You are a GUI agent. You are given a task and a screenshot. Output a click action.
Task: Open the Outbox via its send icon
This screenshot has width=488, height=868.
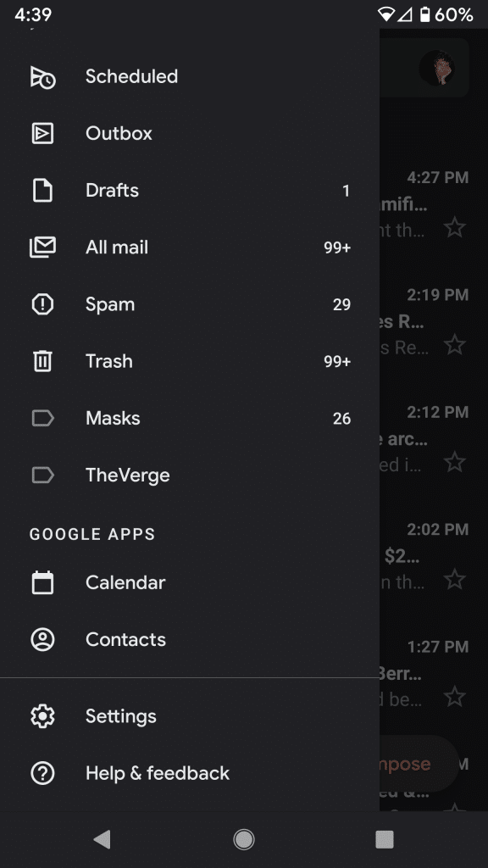coord(42,133)
